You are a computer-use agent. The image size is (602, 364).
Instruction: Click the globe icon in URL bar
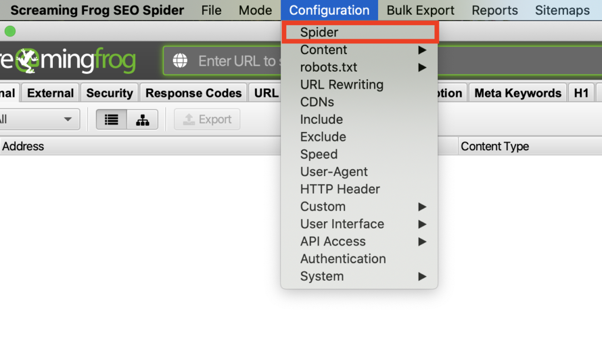[180, 61]
